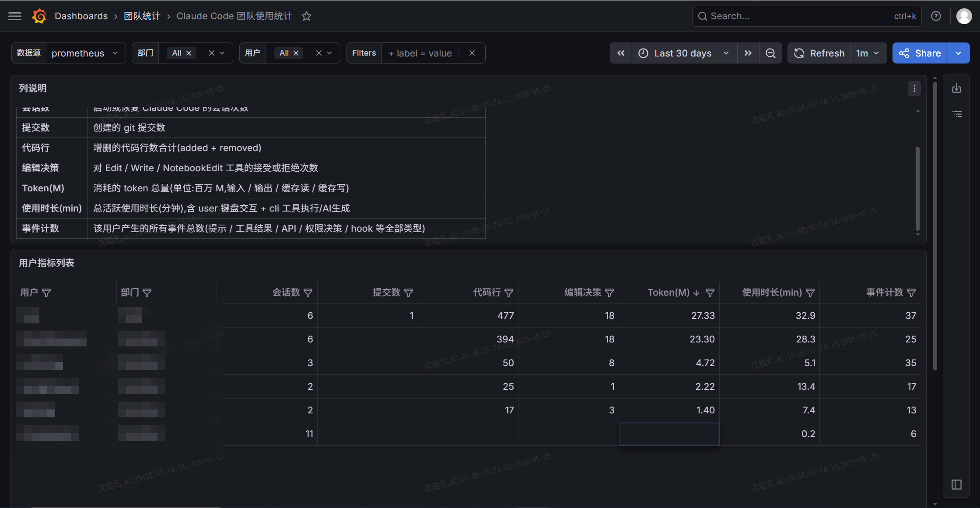Click the Grafana logo icon
980x508 pixels.
39,16
